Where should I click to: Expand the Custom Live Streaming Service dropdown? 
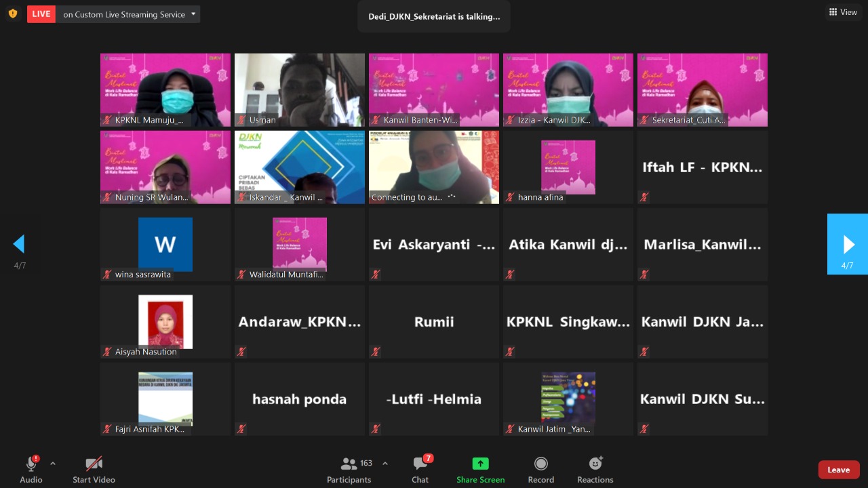[x=193, y=14]
